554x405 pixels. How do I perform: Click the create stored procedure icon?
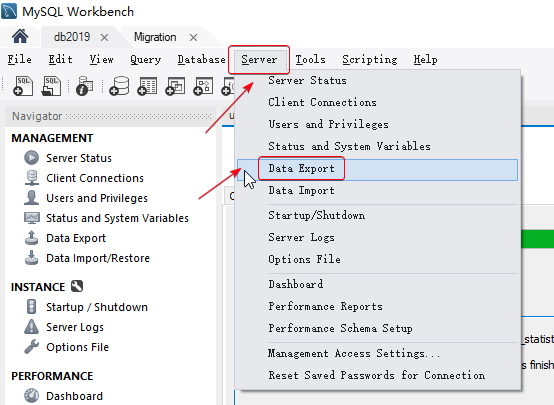point(203,86)
